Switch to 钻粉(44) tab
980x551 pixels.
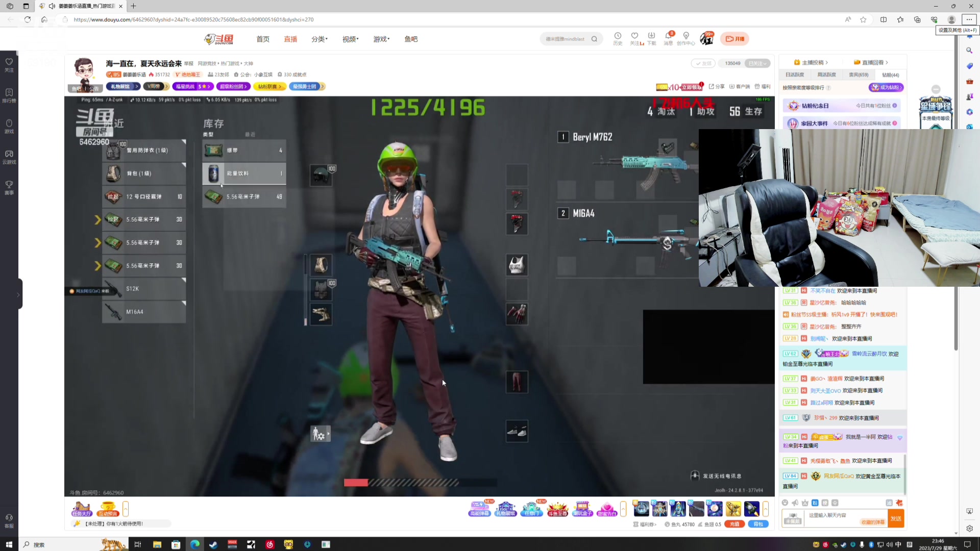pyautogui.click(x=890, y=74)
